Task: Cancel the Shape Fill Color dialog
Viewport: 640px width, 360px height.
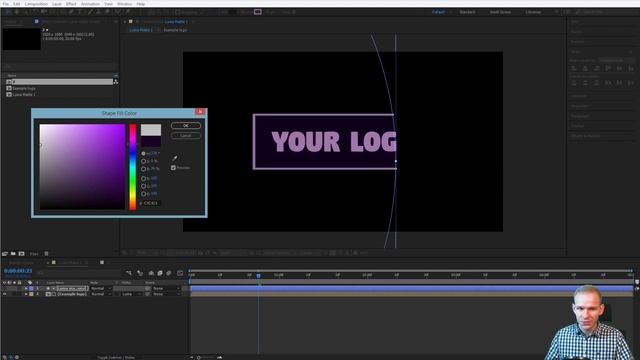Action: pyautogui.click(x=186, y=135)
